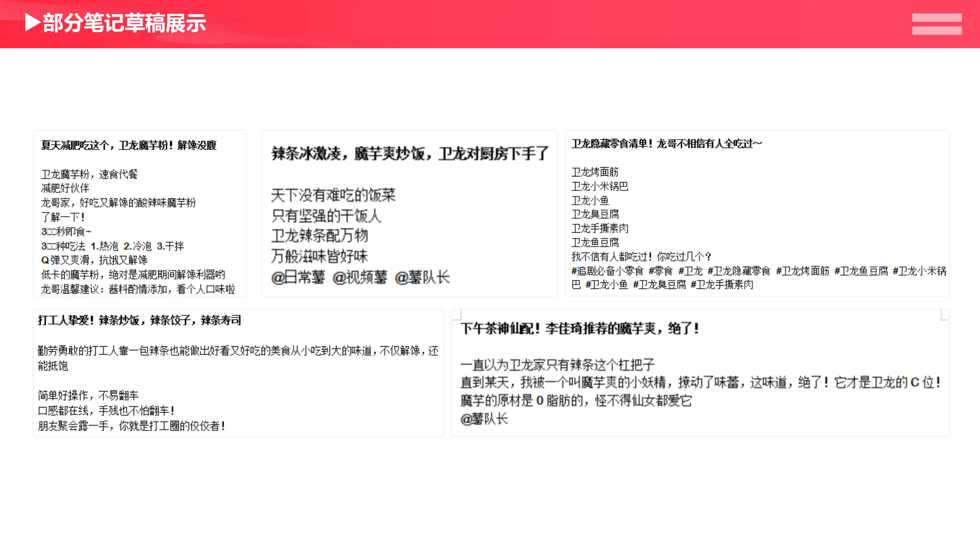Click the line 魔芋的原材是0脂肪的，怪不得仙女都爱它
Screen dimensions: 980x551
576,401
